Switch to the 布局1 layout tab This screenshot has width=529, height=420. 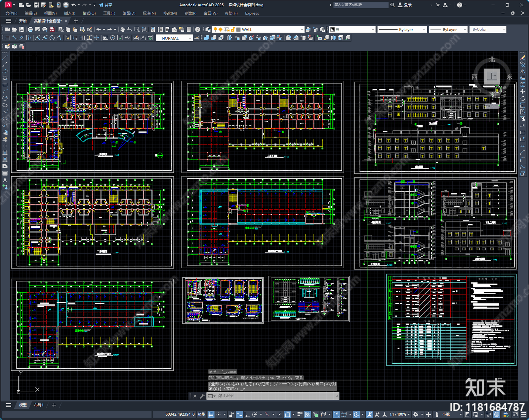38,405
